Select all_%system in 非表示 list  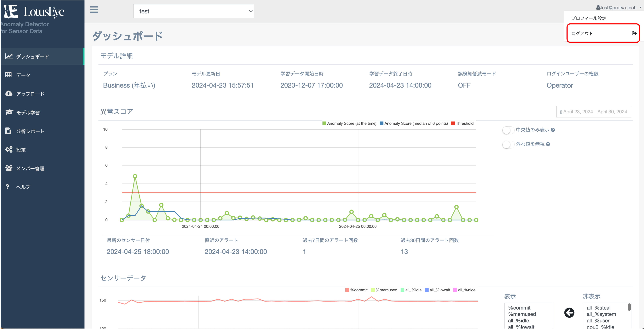601,314
